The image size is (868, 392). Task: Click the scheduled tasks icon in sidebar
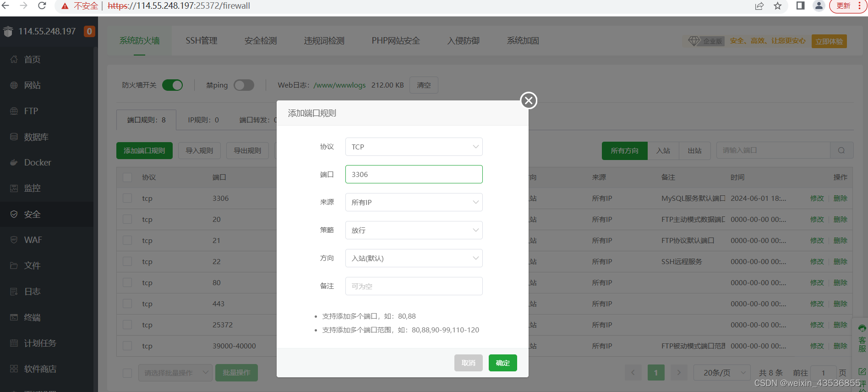(x=14, y=343)
